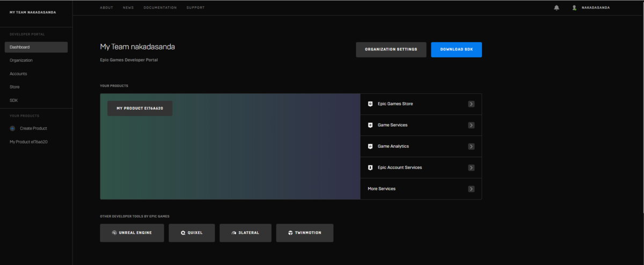Select SDK in the sidebar
644x265 pixels.
tap(14, 100)
